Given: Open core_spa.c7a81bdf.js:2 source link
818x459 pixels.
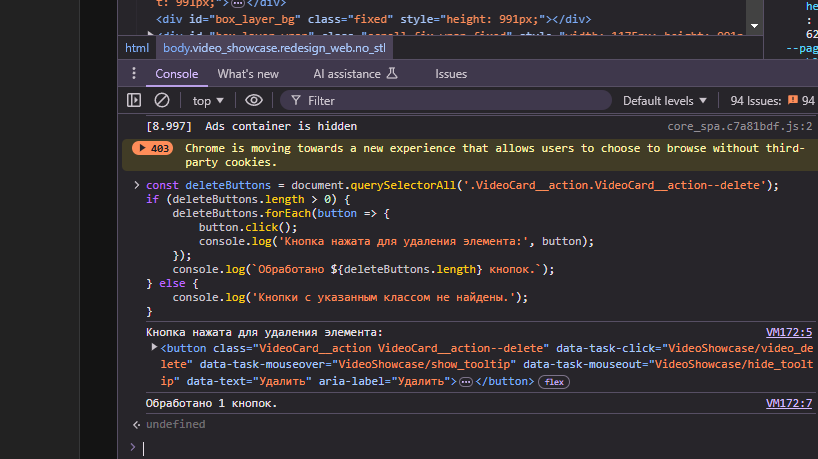Looking at the screenshot, I should point(739,127).
